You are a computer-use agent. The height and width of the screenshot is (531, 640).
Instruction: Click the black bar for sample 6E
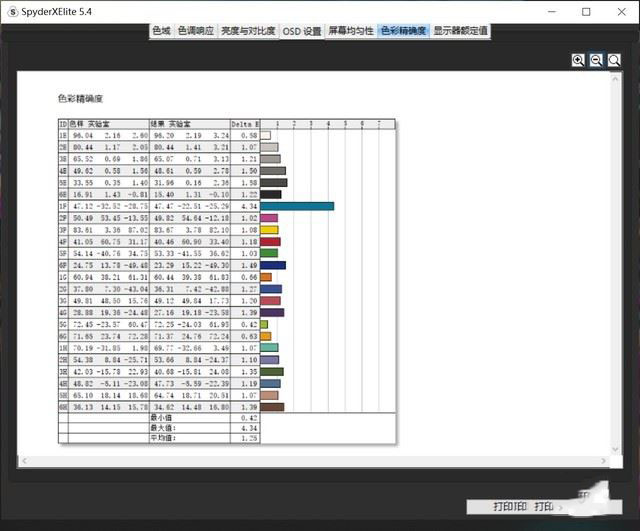271,194
